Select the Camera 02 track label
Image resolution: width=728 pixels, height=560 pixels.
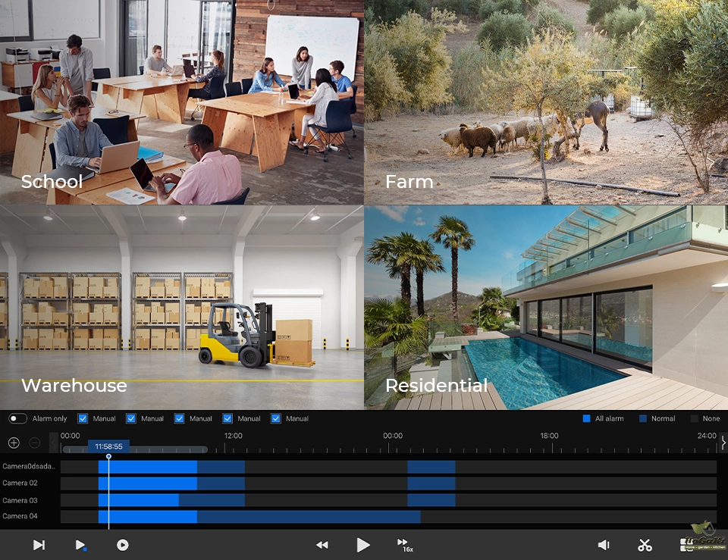point(20,483)
